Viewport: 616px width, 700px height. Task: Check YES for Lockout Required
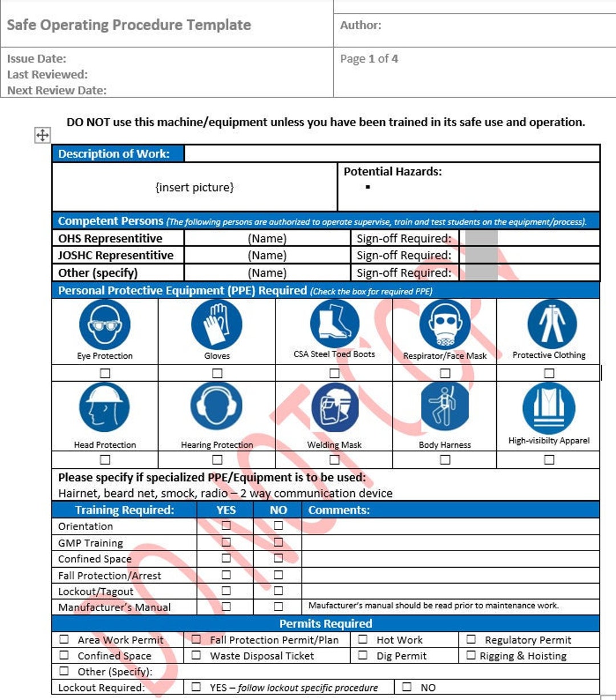tap(197, 688)
